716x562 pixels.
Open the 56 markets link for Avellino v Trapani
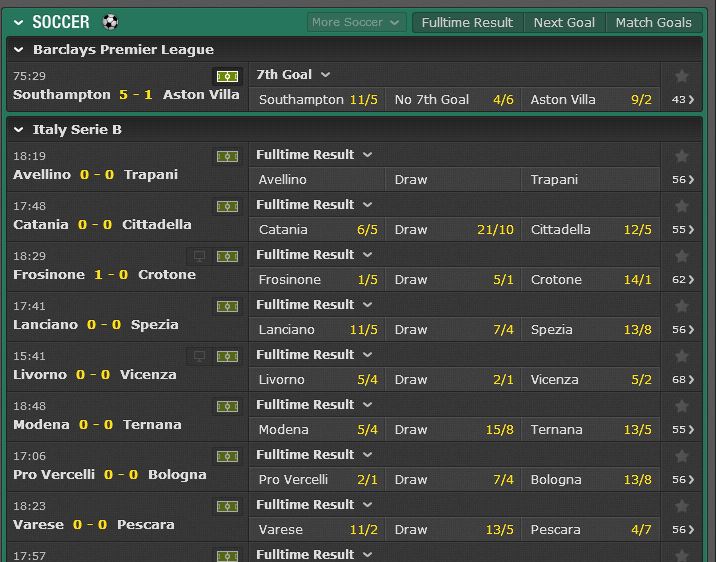(x=683, y=179)
